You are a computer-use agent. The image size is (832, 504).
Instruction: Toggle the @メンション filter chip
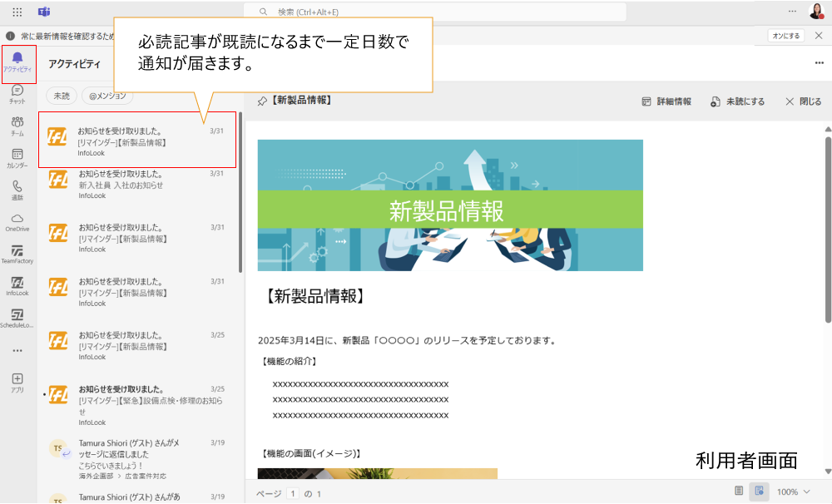pyautogui.click(x=106, y=96)
